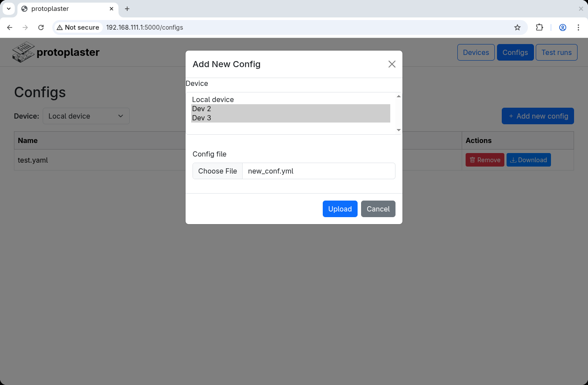Viewport: 588px width, 385px height.
Task: Cancel the Add New Config dialog
Action: click(x=378, y=209)
